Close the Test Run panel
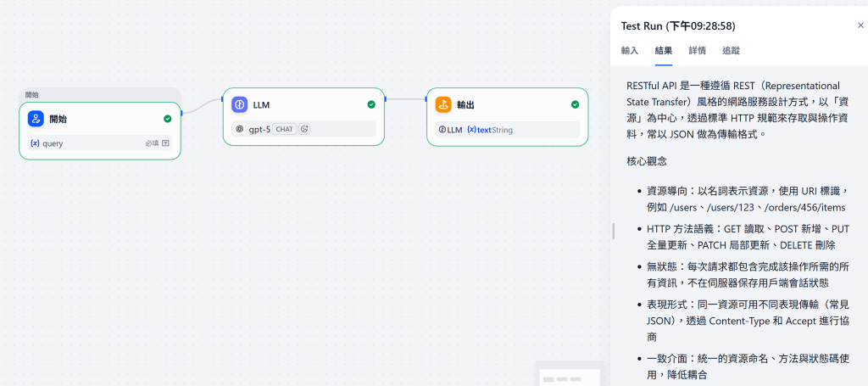 point(860,25)
